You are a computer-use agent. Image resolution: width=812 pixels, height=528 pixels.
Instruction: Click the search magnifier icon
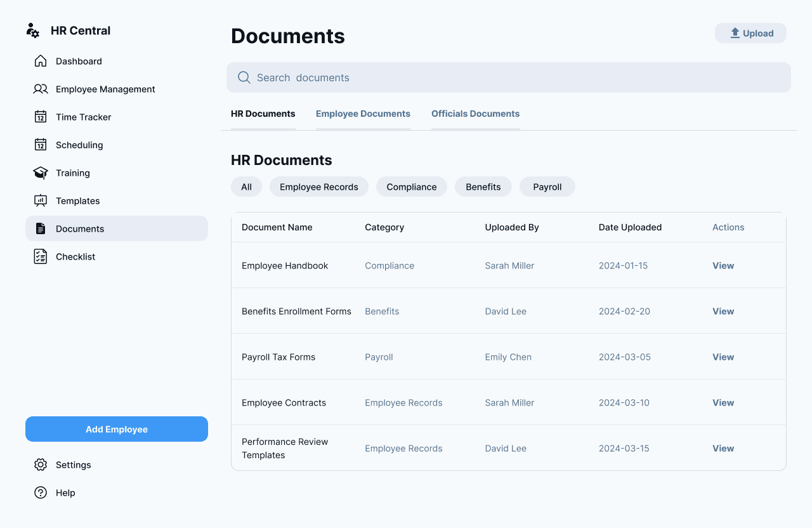(x=244, y=77)
